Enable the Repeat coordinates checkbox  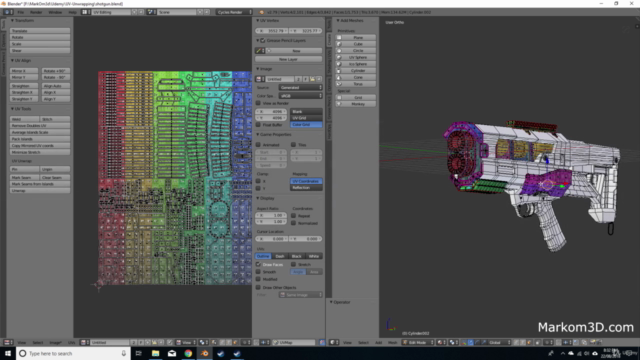click(293, 216)
